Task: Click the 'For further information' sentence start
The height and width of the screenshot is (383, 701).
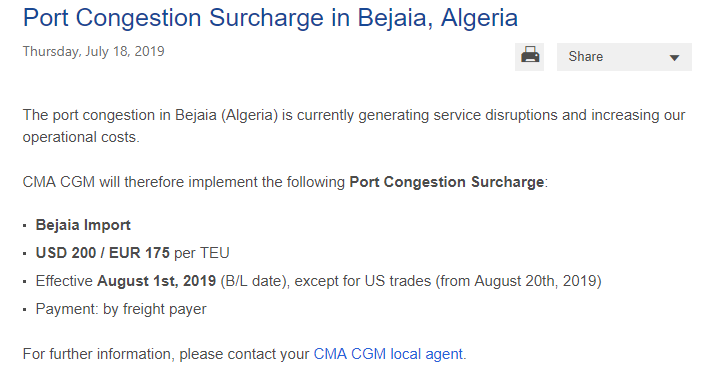Action: pyautogui.click(x=99, y=354)
